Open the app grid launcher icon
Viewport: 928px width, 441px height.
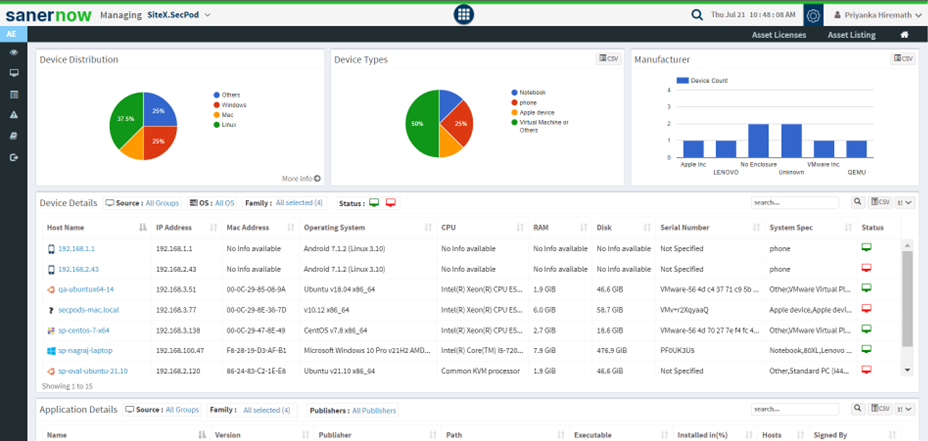point(463,14)
